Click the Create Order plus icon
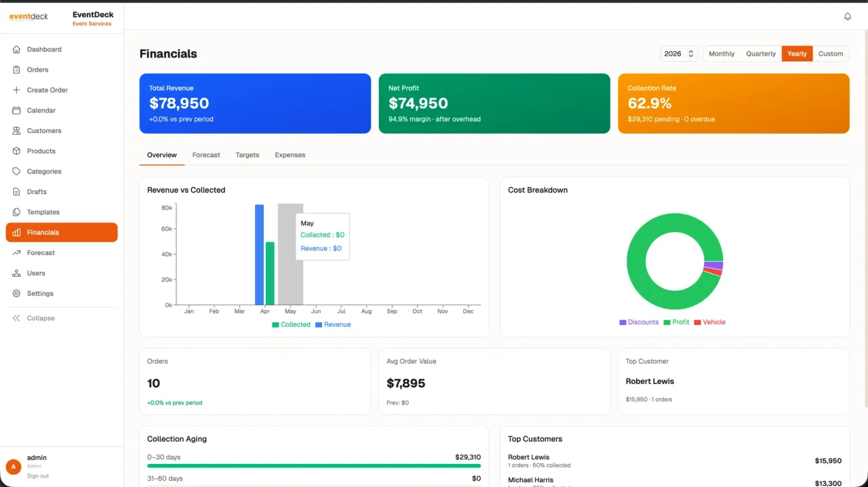The height and width of the screenshot is (487, 868). 16,90
